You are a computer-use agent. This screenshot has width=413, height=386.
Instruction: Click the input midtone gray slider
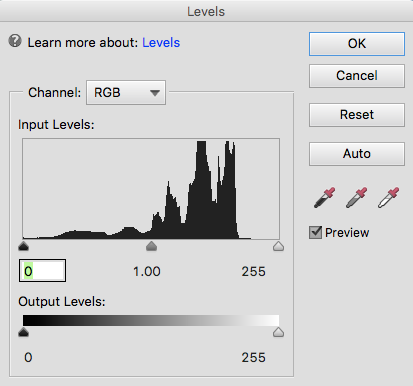151,246
